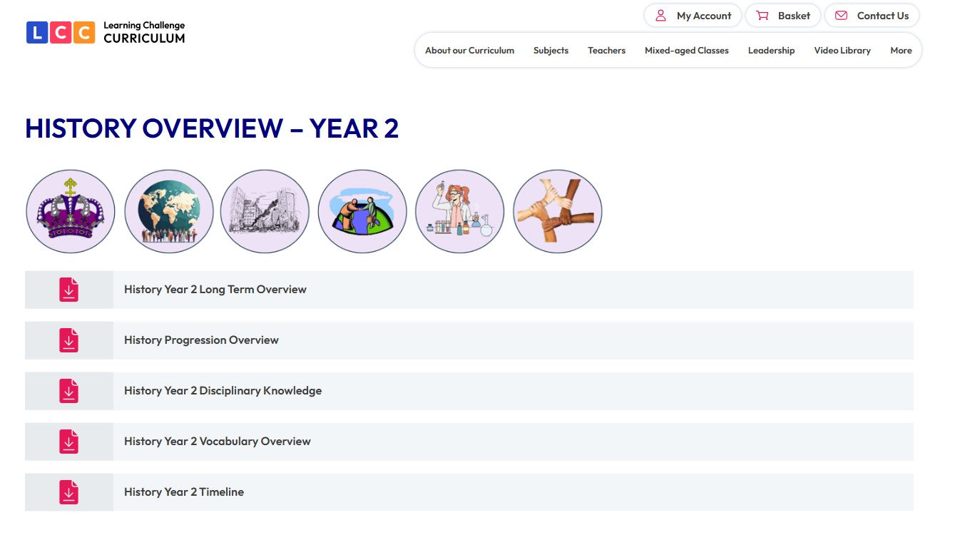Open the Leadership navigation dropdown
Viewport: 980px width, 535px height.
771,51
